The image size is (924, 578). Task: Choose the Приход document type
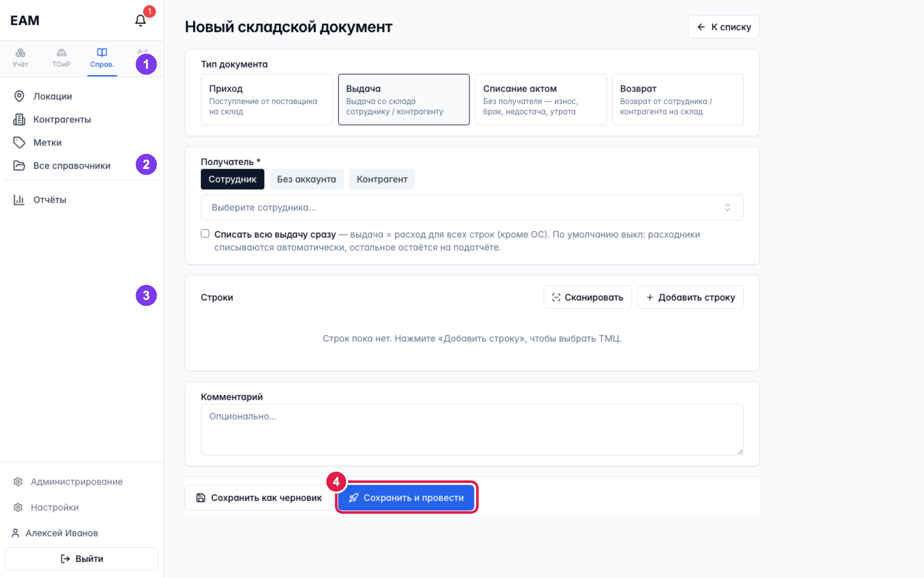pos(267,100)
